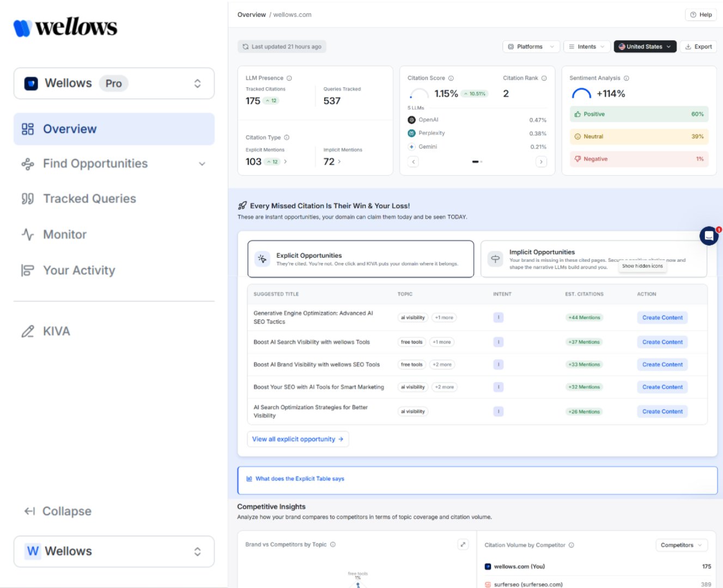Click the OpenAI logo in Citation Score card
Screen dimensions: 723x588
[x=411, y=119]
